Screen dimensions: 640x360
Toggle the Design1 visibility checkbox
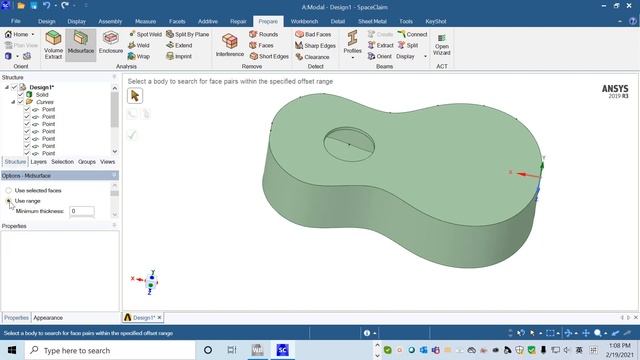(14, 87)
